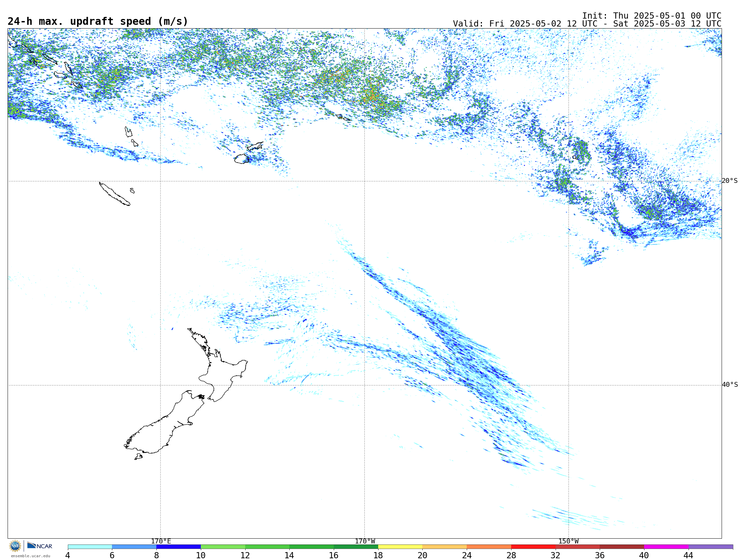Viewport: 744px width, 560px height.
Task: Click the 40°S latitude label
Action: coord(730,385)
